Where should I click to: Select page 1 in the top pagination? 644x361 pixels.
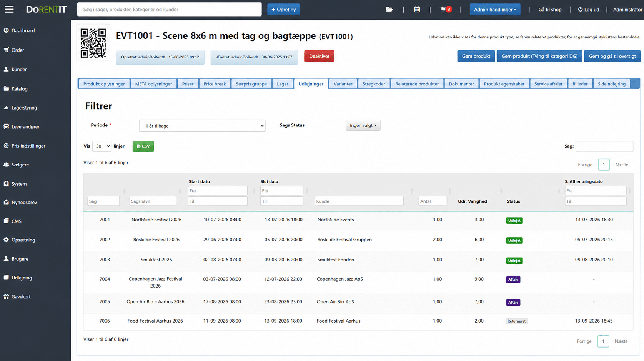[604, 165]
